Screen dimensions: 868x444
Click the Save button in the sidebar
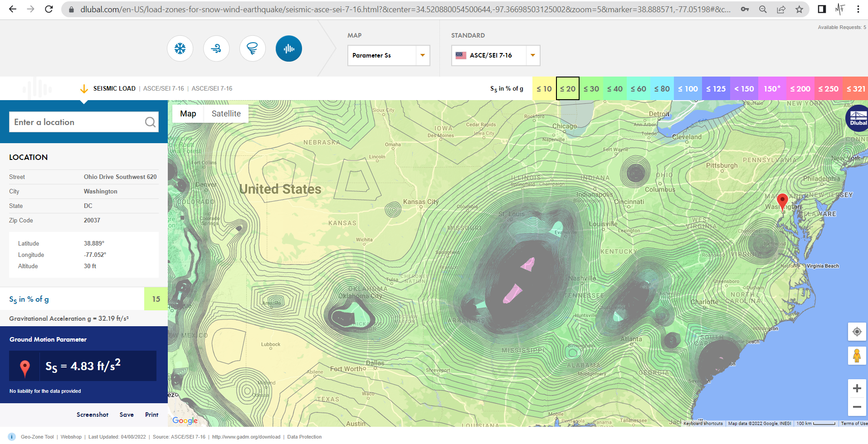tap(126, 415)
